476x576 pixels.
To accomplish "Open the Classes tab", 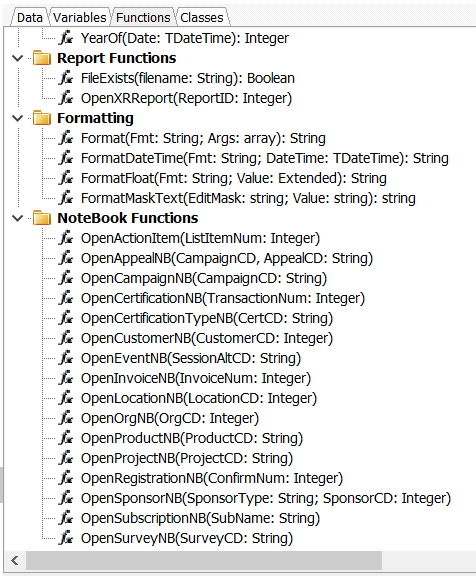I will coord(202,17).
